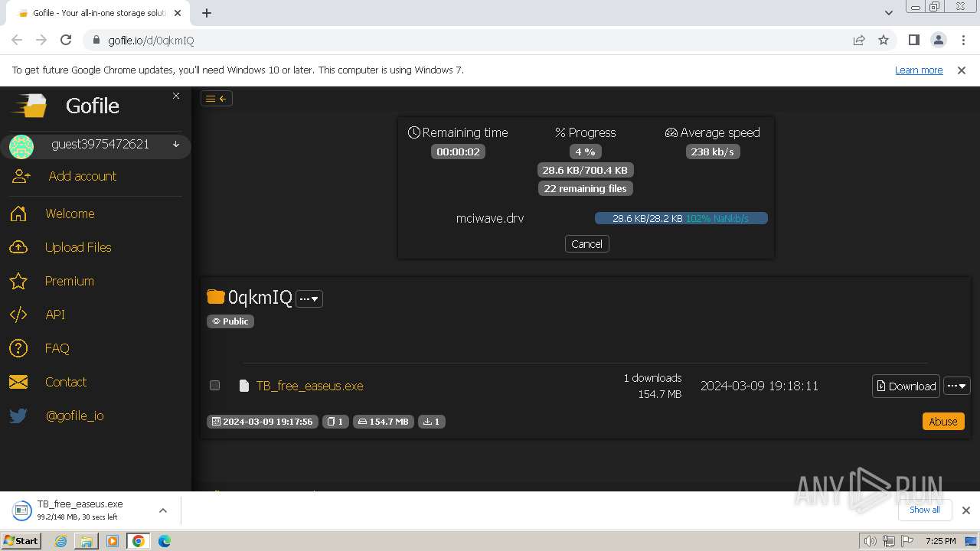Click the Welcome home icon
Image resolution: width=980 pixels, height=551 pixels.
pos(19,214)
